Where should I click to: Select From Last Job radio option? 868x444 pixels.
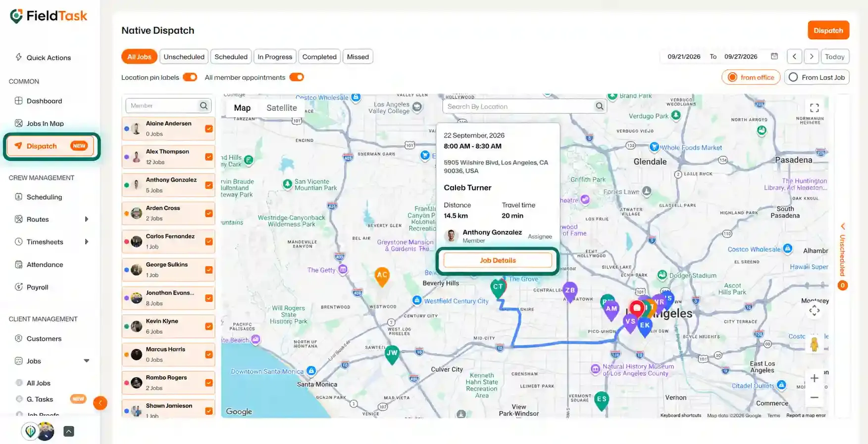(817, 77)
